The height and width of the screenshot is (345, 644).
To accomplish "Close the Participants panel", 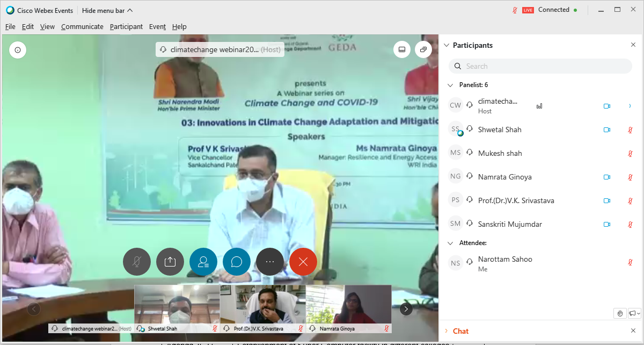I will 633,45.
